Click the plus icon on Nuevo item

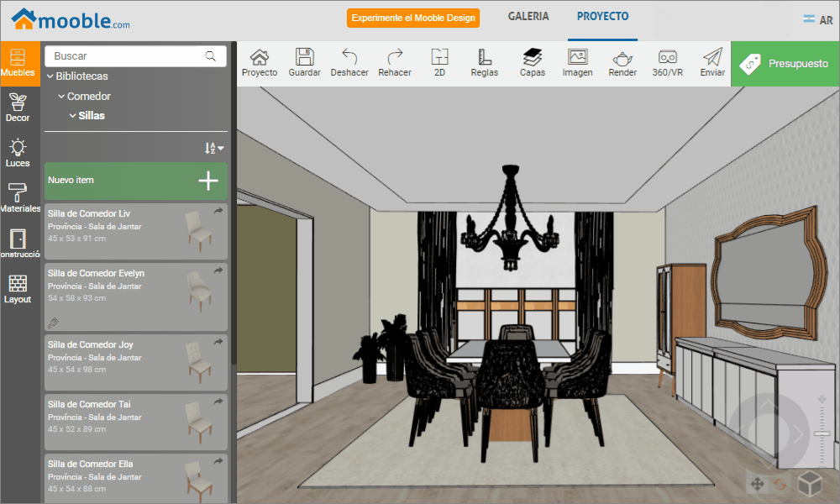(207, 181)
